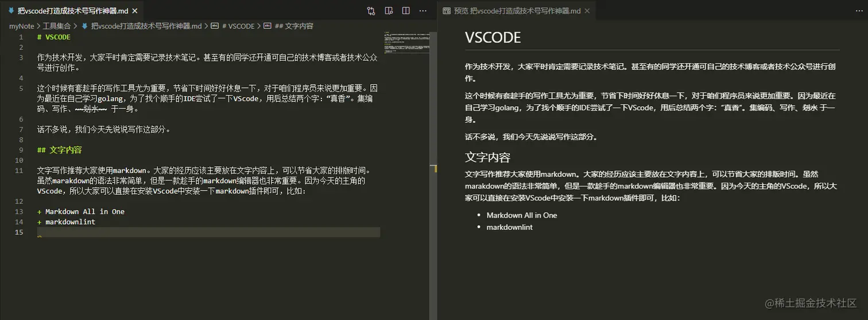Click the '这个时候有套趁手' source line 5 in editor
The height and width of the screenshot is (320, 868).
(x=207, y=98)
